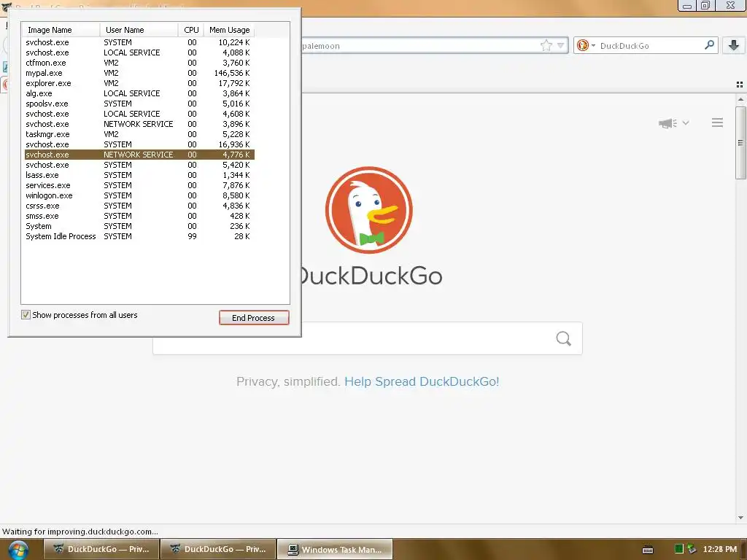Select the mypal.exe process row
This screenshot has width=747, height=560.
(x=139, y=73)
